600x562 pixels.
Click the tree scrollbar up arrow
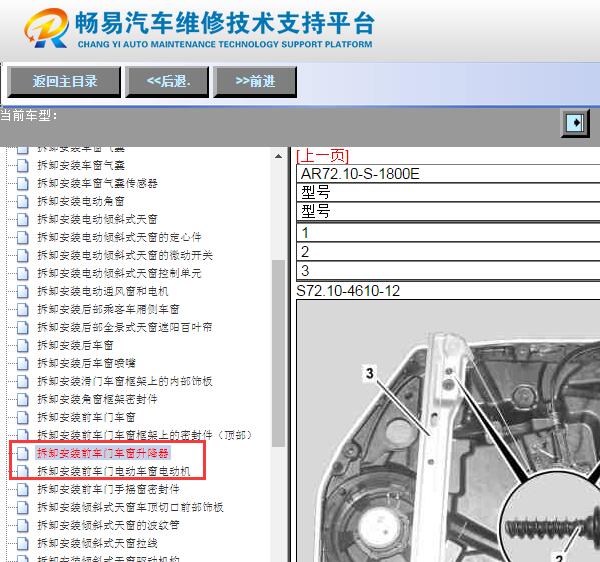(x=278, y=156)
